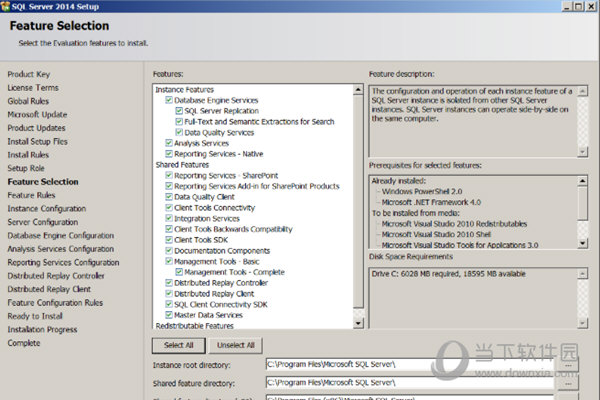
Task: Uncheck Reporting Services - SharePoint
Action: (169, 175)
